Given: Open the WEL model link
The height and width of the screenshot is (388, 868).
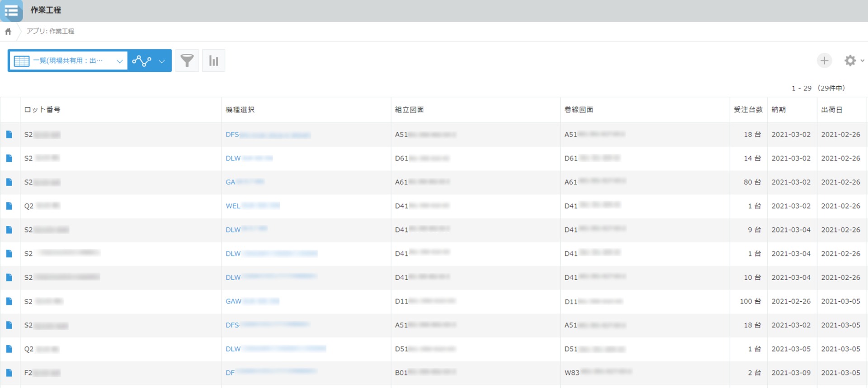Looking at the screenshot, I should 253,206.
